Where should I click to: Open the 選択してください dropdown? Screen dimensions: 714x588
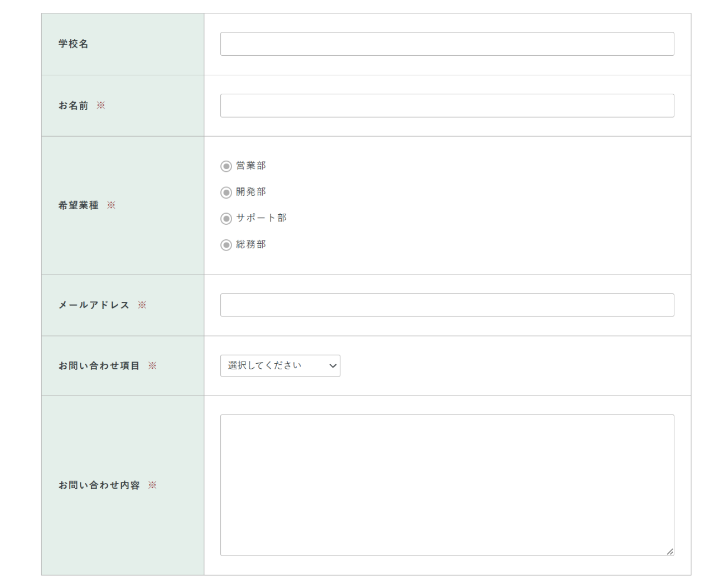(280, 366)
